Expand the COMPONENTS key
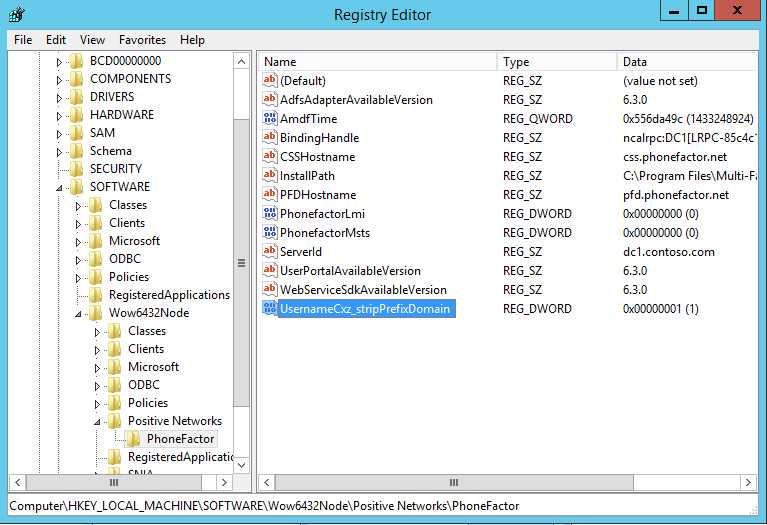 (x=59, y=80)
